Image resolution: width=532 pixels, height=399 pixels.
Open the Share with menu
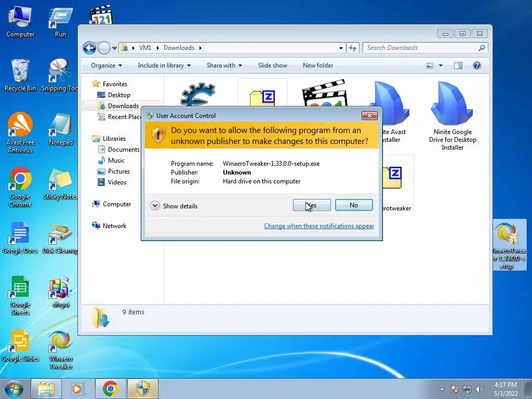click(x=224, y=65)
